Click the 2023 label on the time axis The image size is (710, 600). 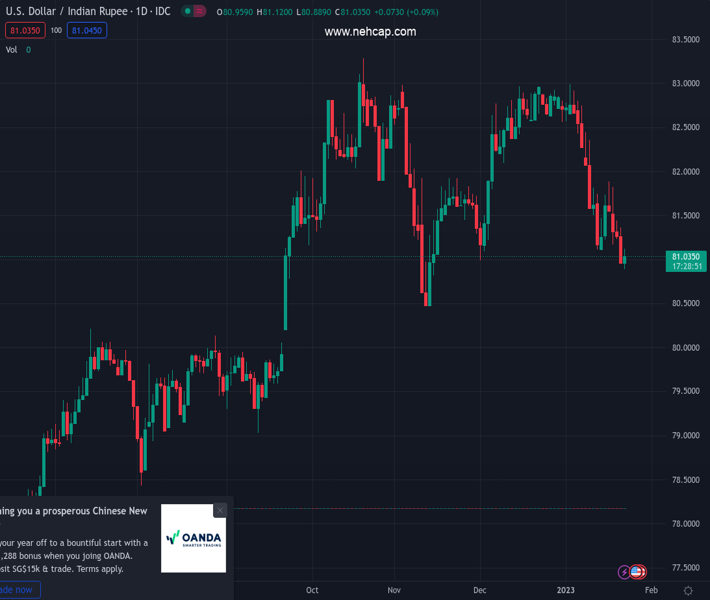click(x=568, y=590)
